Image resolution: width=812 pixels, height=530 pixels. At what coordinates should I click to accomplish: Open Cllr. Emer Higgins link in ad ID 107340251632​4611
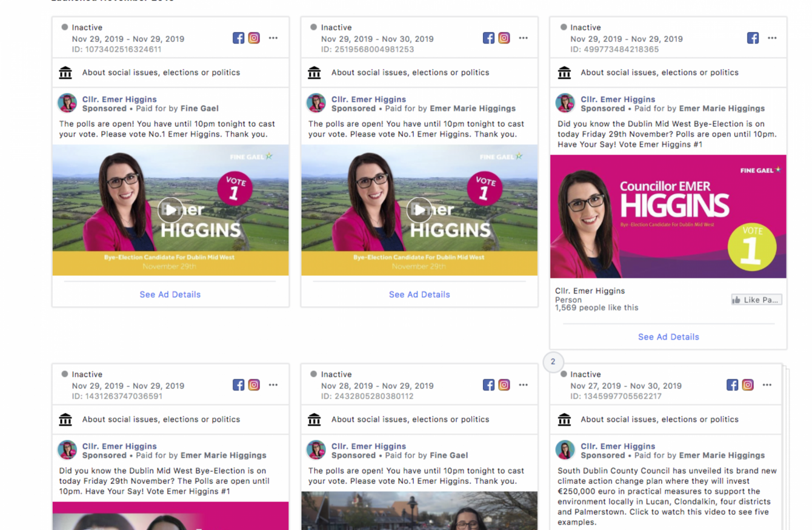tap(119, 99)
